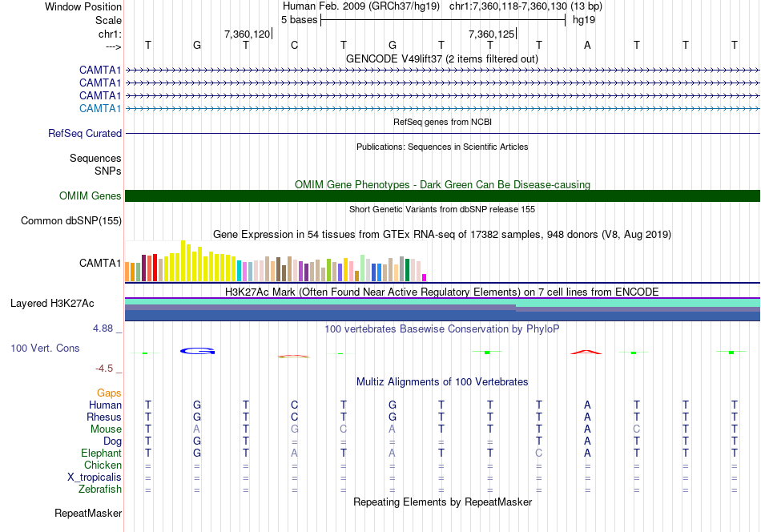This screenshot has height=532, width=761.
Task: Open the OMIM Genes track label
Action: (x=91, y=195)
